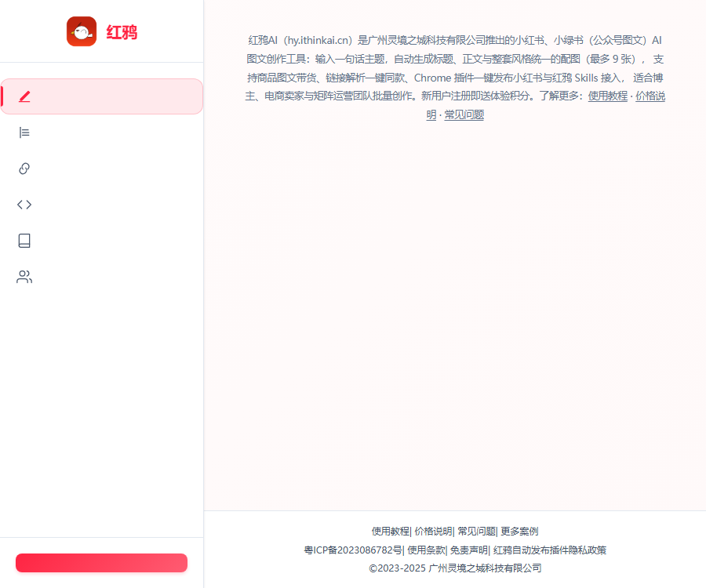Open 粤ICP备2023086782号 link
Screen dimensions: 706x588
pos(352,550)
